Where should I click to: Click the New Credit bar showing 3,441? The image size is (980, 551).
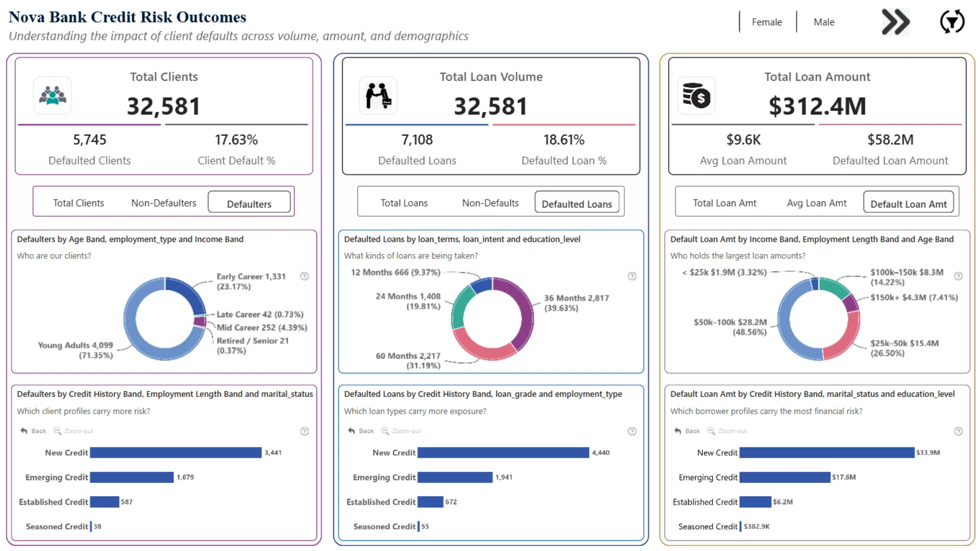pos(176,453)
